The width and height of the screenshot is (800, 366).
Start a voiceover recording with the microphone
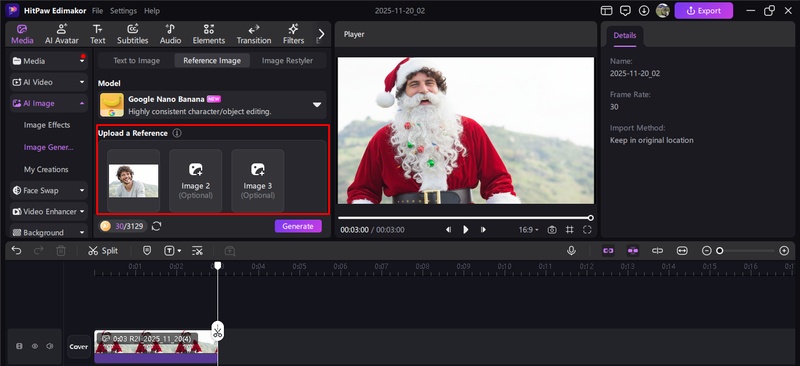coord(571,251)
